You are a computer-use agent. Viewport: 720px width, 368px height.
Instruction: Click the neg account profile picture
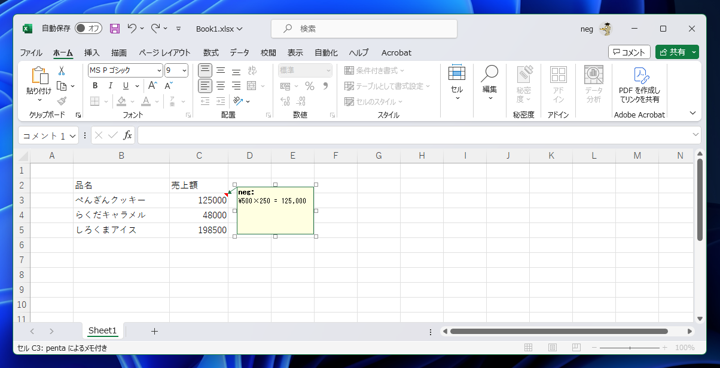pos(606,29)
